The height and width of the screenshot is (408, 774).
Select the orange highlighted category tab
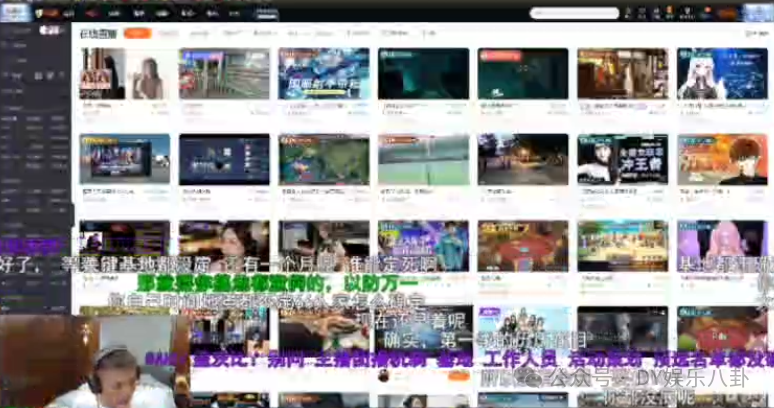[x=138, y=33]
